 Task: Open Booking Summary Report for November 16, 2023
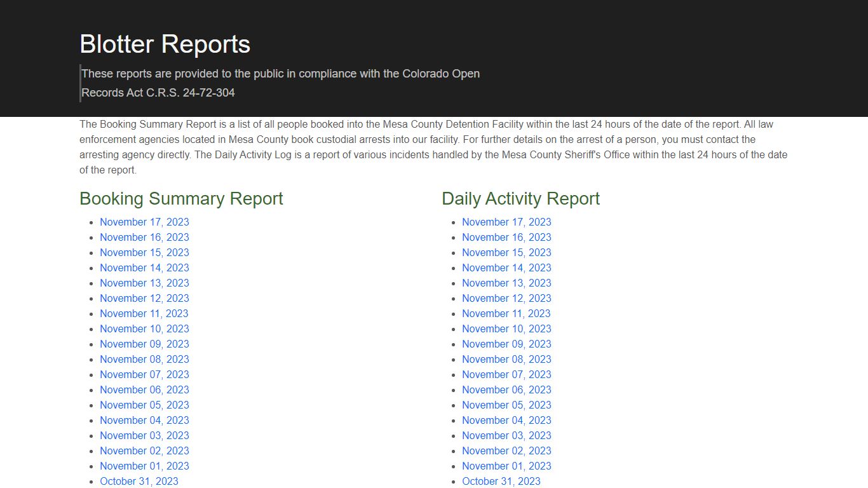(x=144, y=237)
